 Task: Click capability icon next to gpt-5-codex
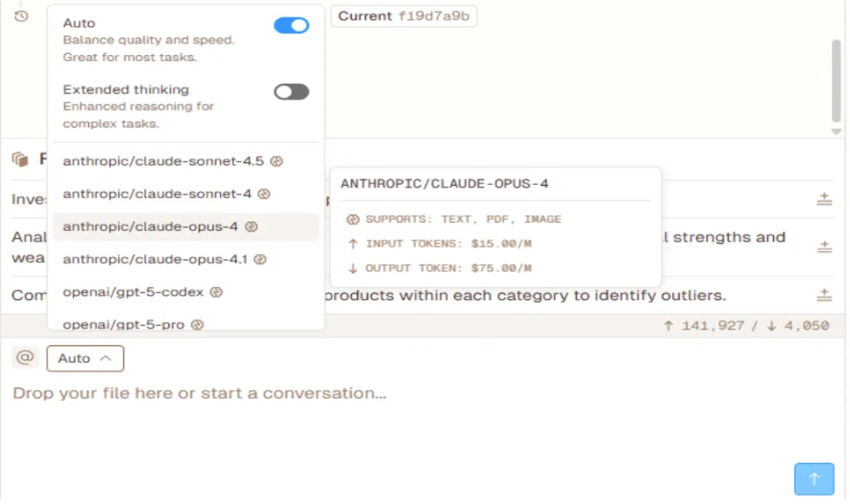pyautogui.click(x=216, y=292)
